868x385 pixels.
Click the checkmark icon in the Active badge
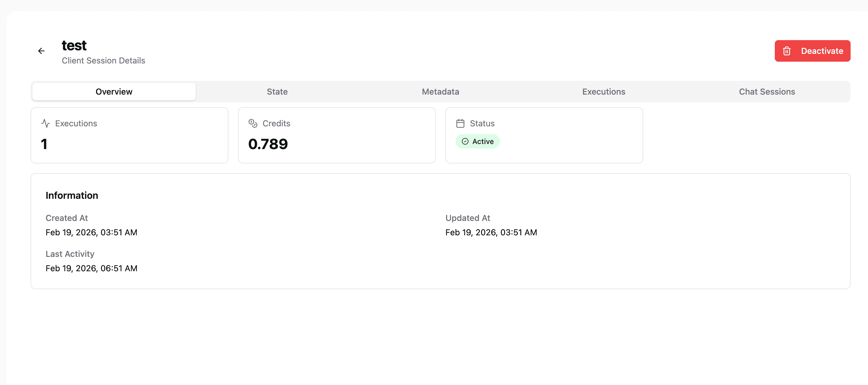point(465,141)
